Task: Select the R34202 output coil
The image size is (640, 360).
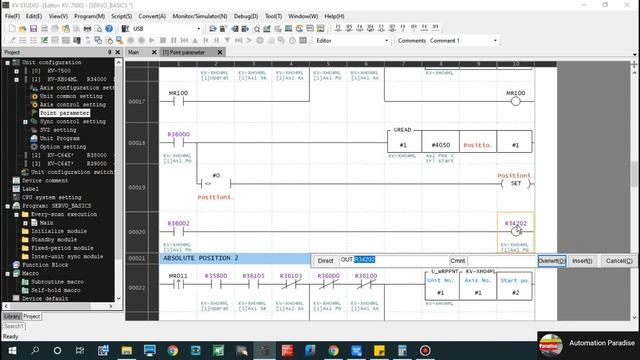Action: (516, 231)
